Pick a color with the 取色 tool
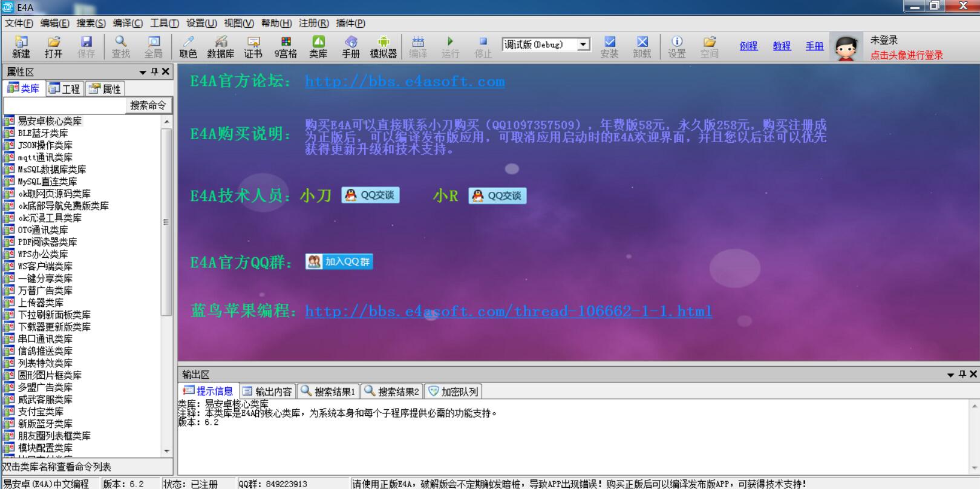This screenshot has height=489, width=980. (188, 47)
